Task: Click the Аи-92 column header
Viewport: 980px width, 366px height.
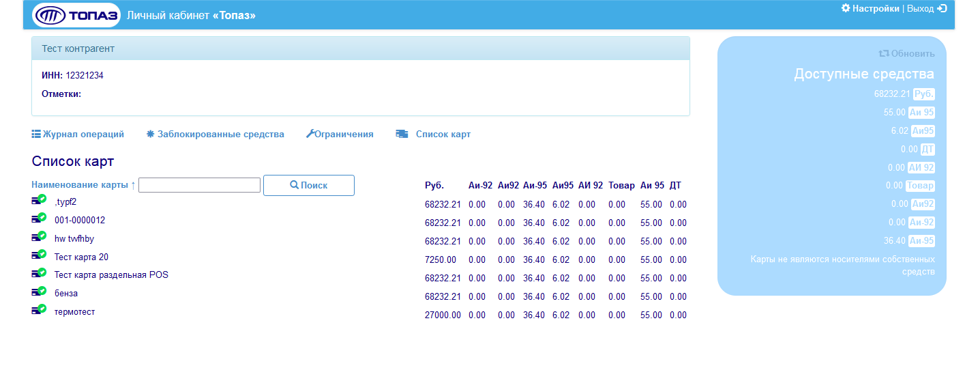Action: pyautogui.click(x=480, y=186)
